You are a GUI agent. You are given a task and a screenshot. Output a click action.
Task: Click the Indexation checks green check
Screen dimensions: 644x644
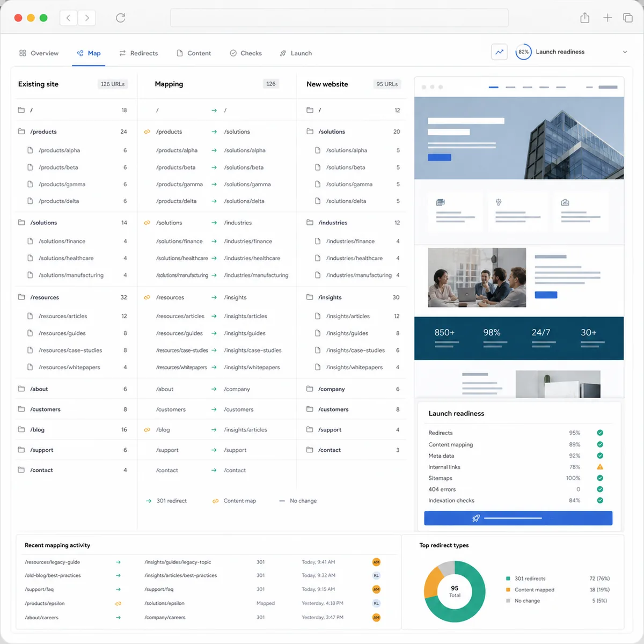click(x=600, y=501)
